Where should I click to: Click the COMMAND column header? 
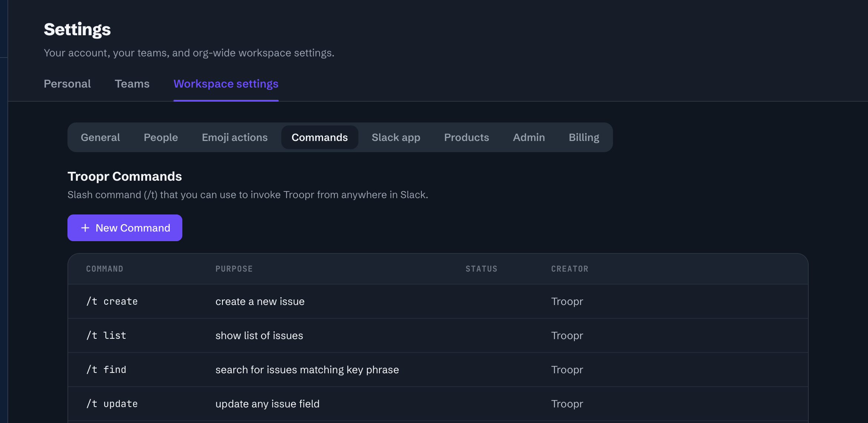(105, 269)
